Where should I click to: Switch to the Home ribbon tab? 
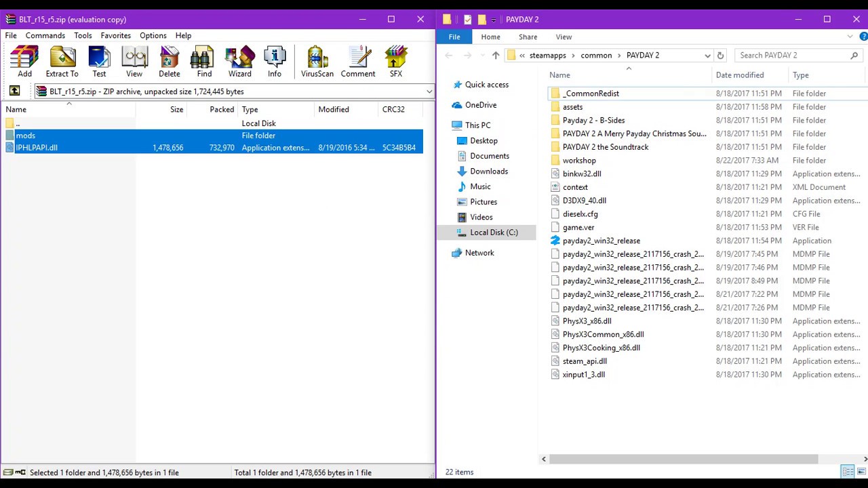[490, 37]
